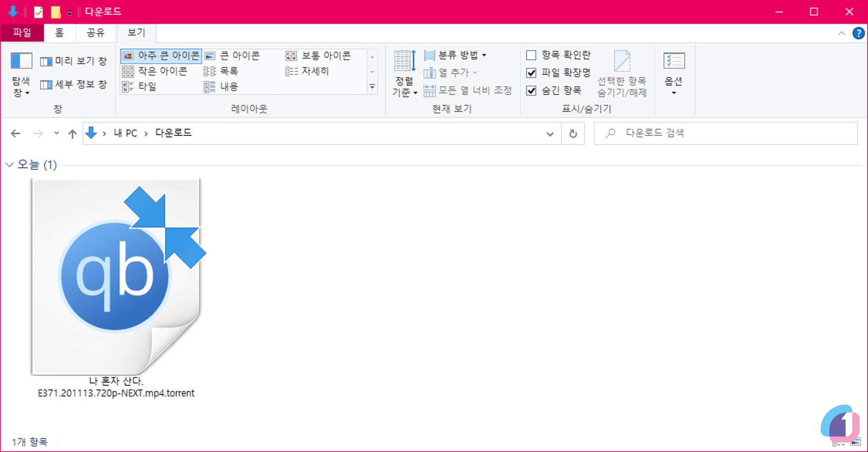Toggle 세부 정보 창 details pane

coord(73,84)
